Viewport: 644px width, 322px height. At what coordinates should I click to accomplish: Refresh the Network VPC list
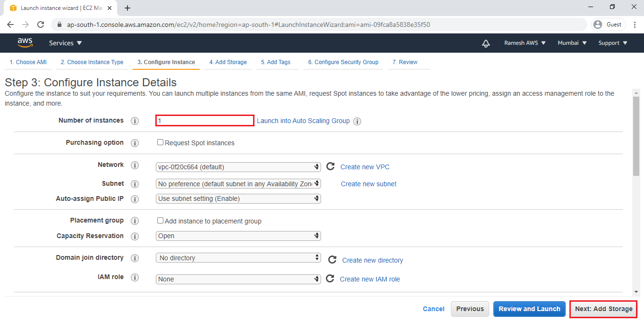pyautogui.click(x=330, y=166)
